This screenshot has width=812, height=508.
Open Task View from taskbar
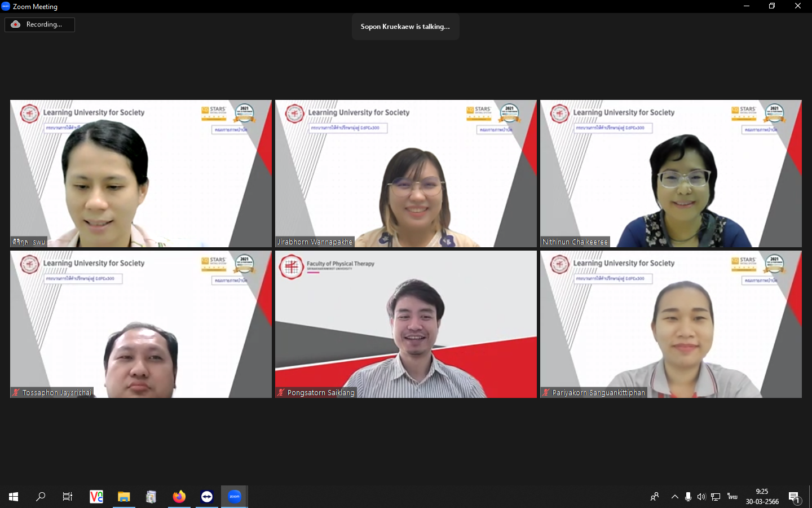pyautogui.click(x=68, y=497)
